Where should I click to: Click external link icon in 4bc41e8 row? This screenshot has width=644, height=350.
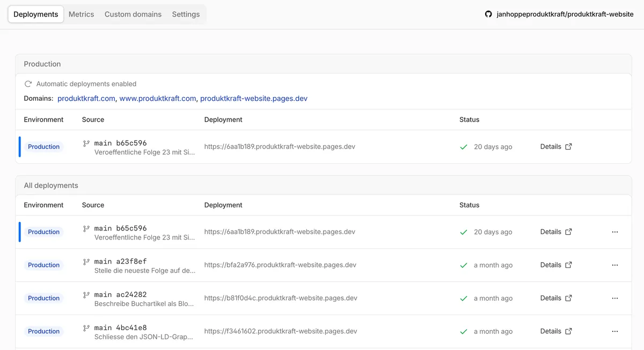point(569,331)
